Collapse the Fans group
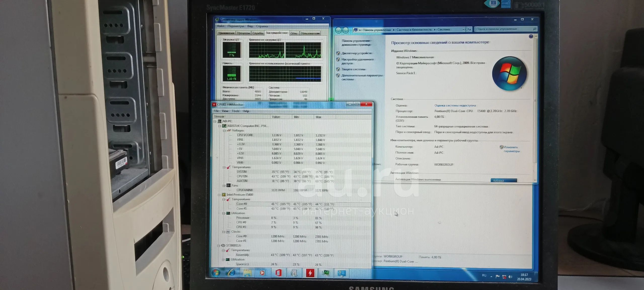The height and width of the screenshot is (290, 644). pyautogui.click(x=224, y=186)
